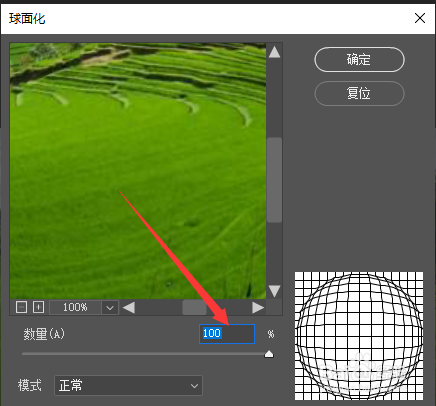
Task: Click the 模式 label
Action: tap(30, 385)
